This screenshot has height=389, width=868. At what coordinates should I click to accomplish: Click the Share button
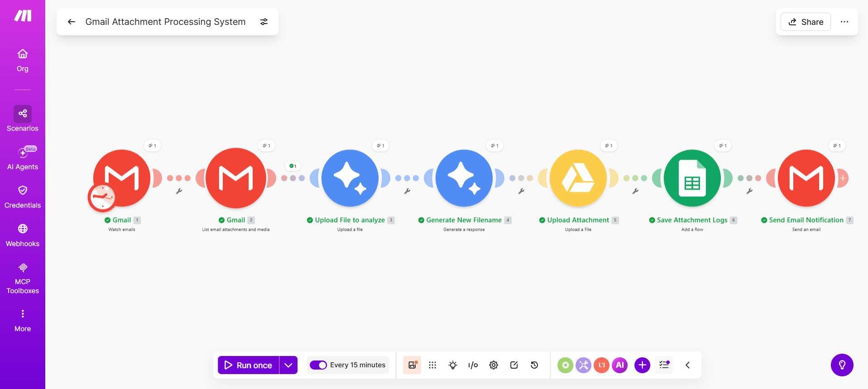point(806,22)
